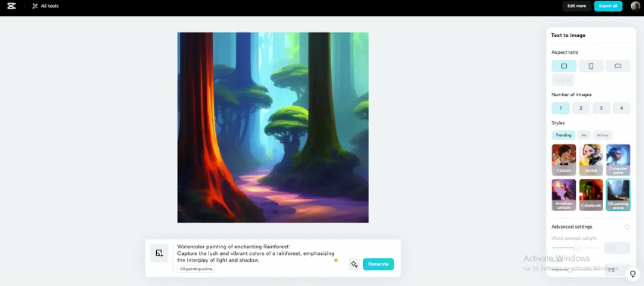Adjust the Word prompt weight slider
The image size is (644, 286).
(576, 248)
